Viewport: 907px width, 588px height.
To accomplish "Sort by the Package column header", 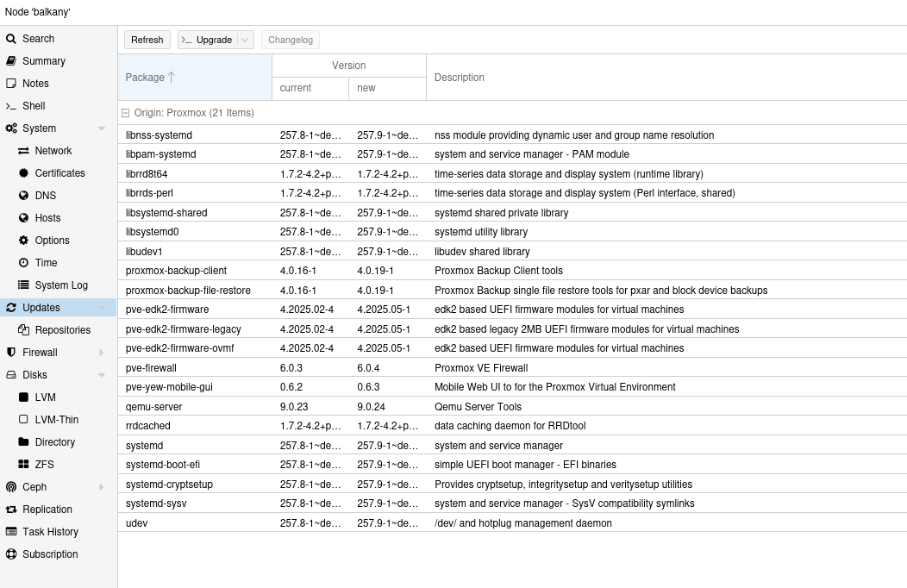I will (195, 78).
